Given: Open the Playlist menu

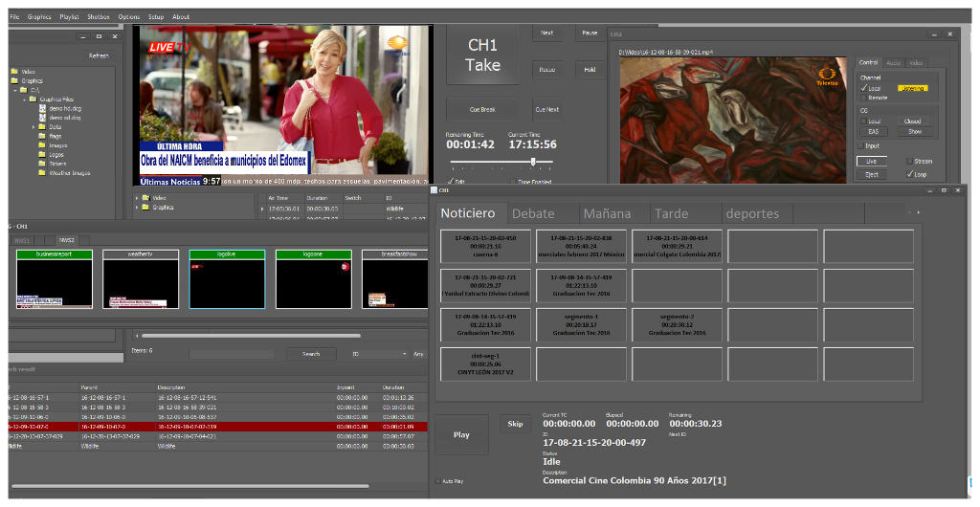Looking at the screenshot, I should coord(69,17).
